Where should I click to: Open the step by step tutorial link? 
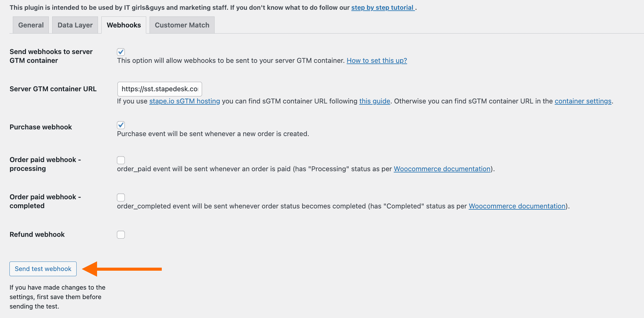[382, 7]
